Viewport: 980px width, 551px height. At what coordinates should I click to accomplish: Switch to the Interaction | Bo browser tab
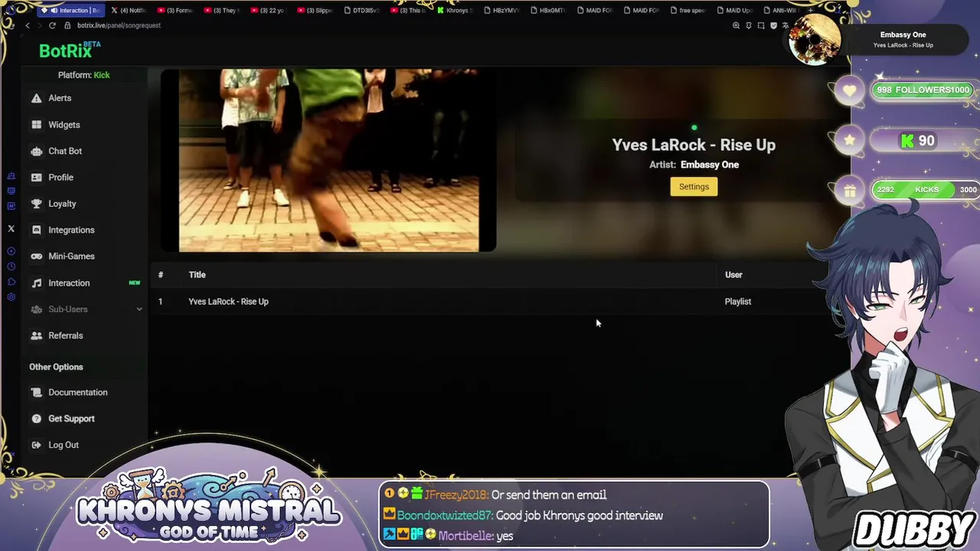point(70,10)
